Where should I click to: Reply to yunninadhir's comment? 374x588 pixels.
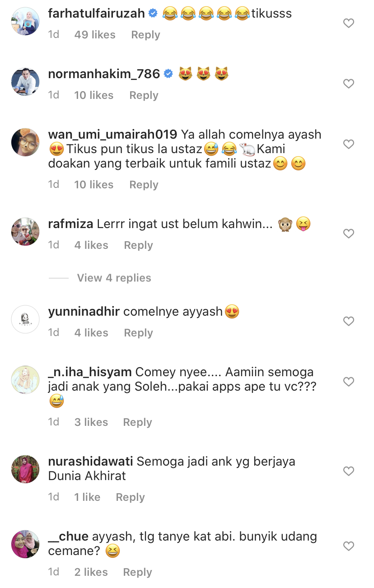coord(138,333)
